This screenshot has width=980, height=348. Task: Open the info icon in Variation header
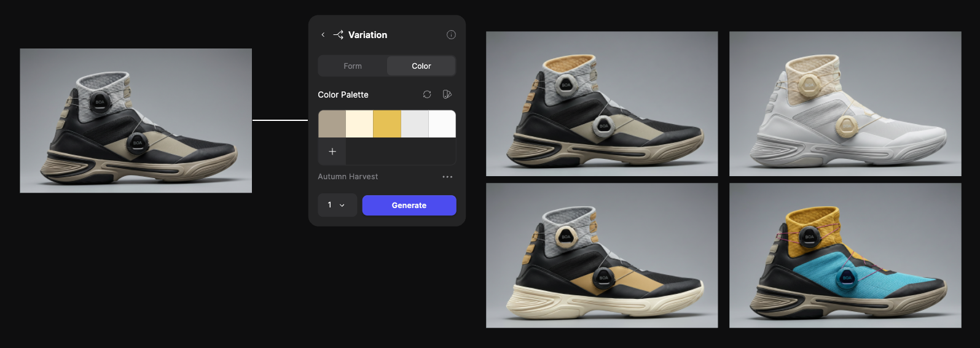[451, 35]
